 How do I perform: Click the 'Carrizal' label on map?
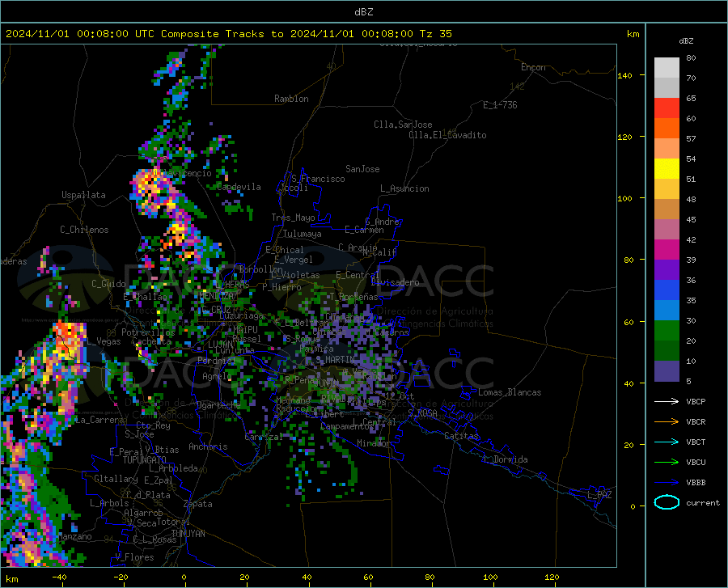click(264, 437)
